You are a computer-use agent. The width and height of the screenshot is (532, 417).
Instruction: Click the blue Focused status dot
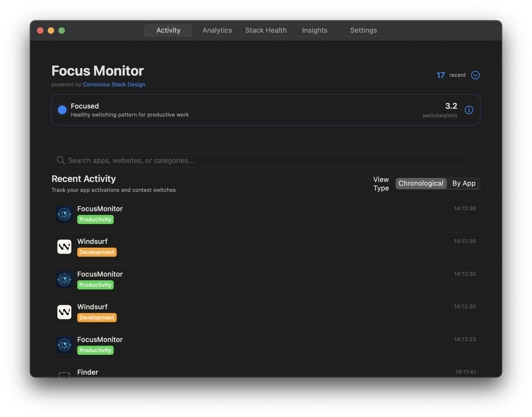(62, 110)
